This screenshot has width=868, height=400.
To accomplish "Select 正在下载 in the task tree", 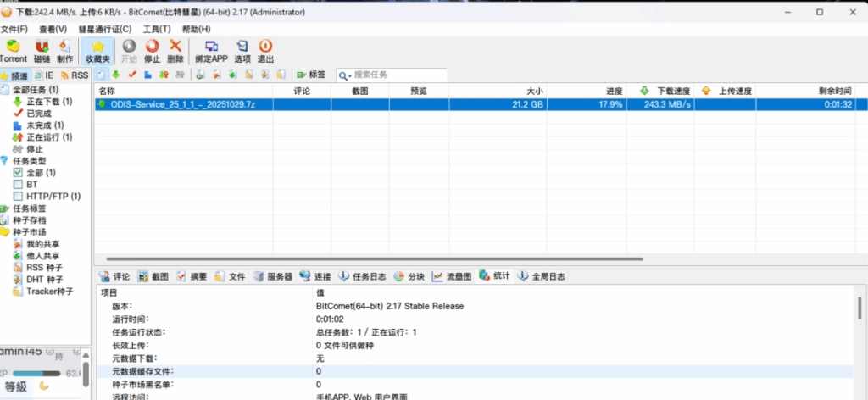I will [x=48, y=102].
